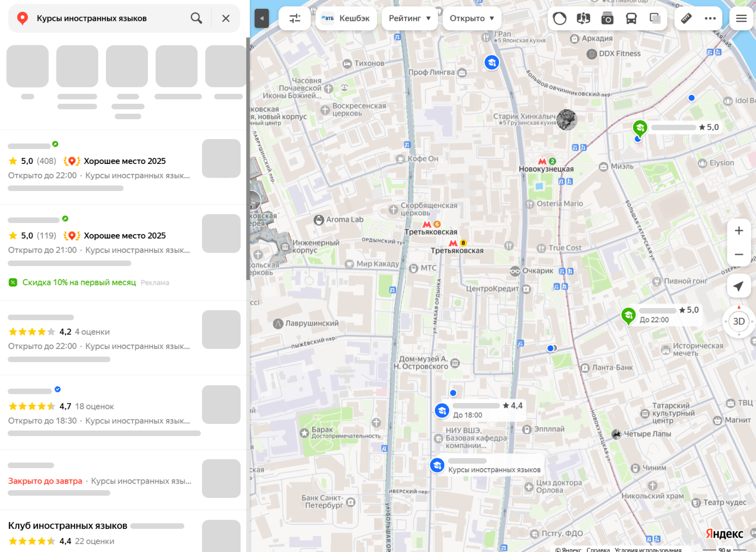Click the search magnifier icon
Image resolution: width=756 pixels, height=552 pixels.
[x=196, y=18]
